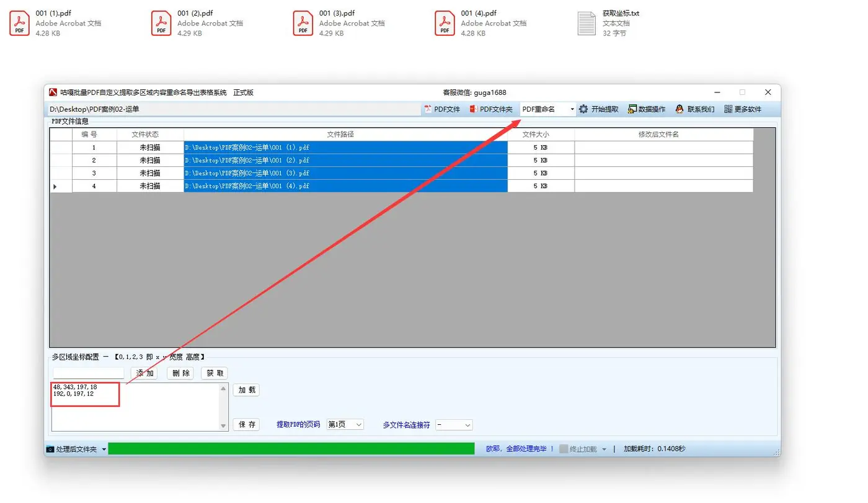Click the 加载耗时 status text
Screen dimensions: 868x503
(654, 449)
